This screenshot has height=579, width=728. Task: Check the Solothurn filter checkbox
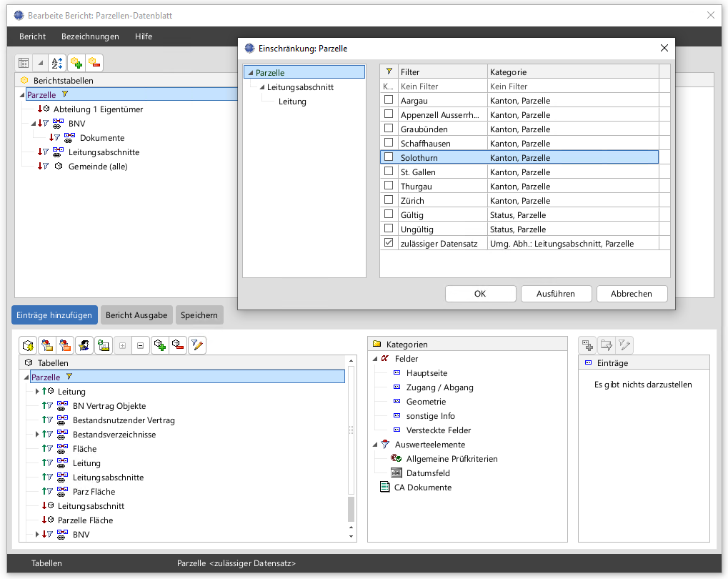389,157
